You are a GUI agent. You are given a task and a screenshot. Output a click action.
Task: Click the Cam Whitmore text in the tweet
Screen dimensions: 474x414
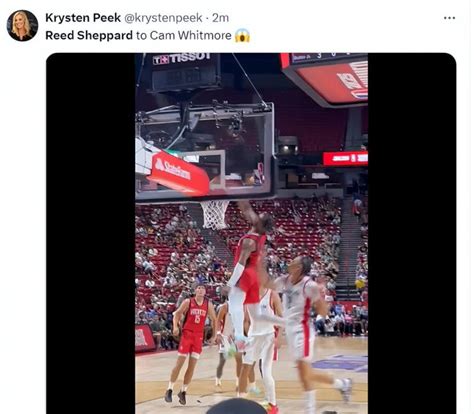191,35
